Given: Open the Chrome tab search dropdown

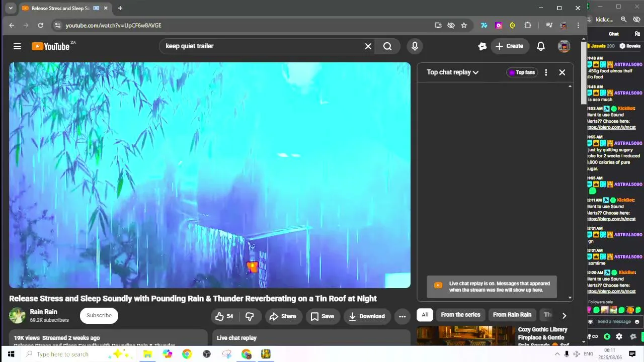Looking at the screenshot, I should point(11,8).
